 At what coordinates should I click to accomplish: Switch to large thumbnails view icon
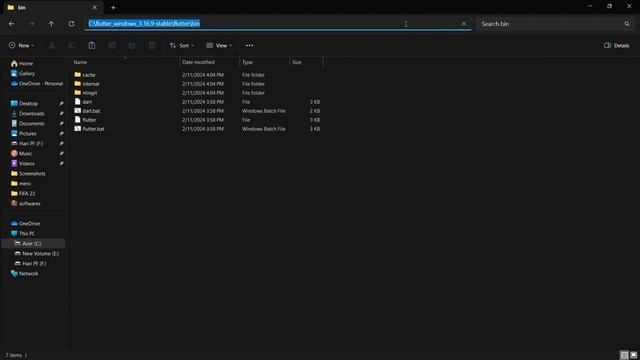click(x=633, y=355)
